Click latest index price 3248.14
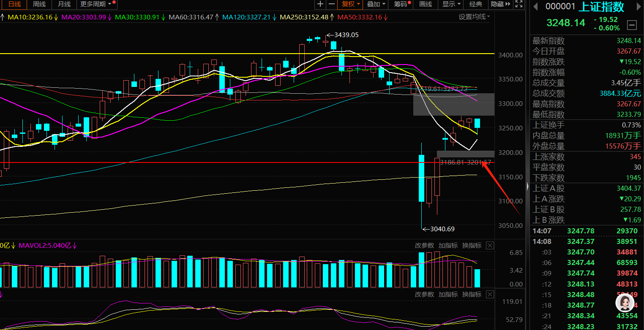Screen dimensions: 644x330 click(566, 23)
